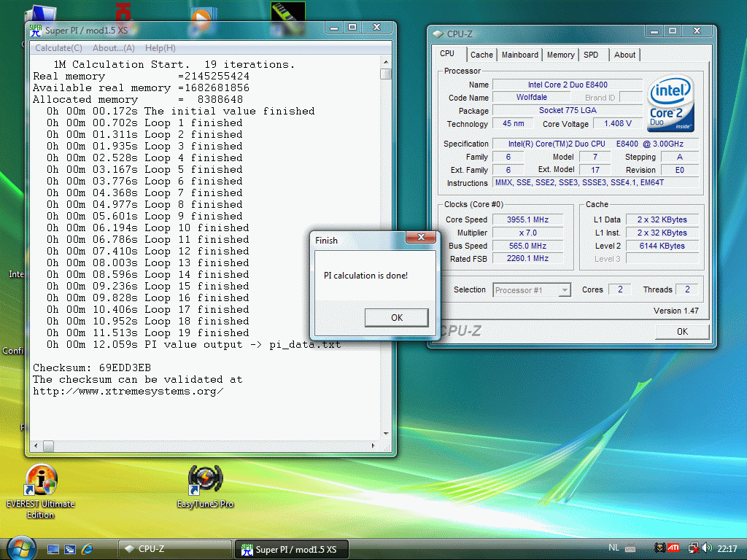Image resolution: width=747 pixels, height=560 pixels.
Task: Click the Loop 10 finished line
Action: click(147, 228)
